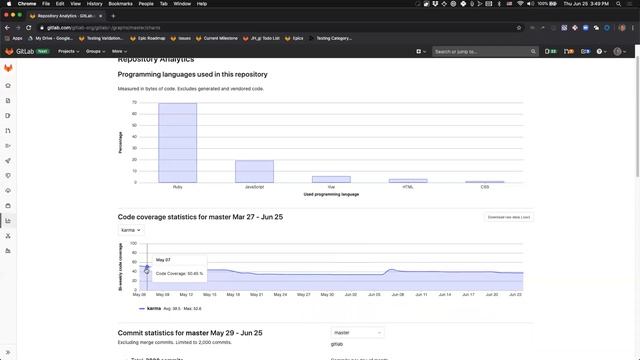Open the karma job dropdown
Screen dimensions: 640x360
tap(131, 230)
